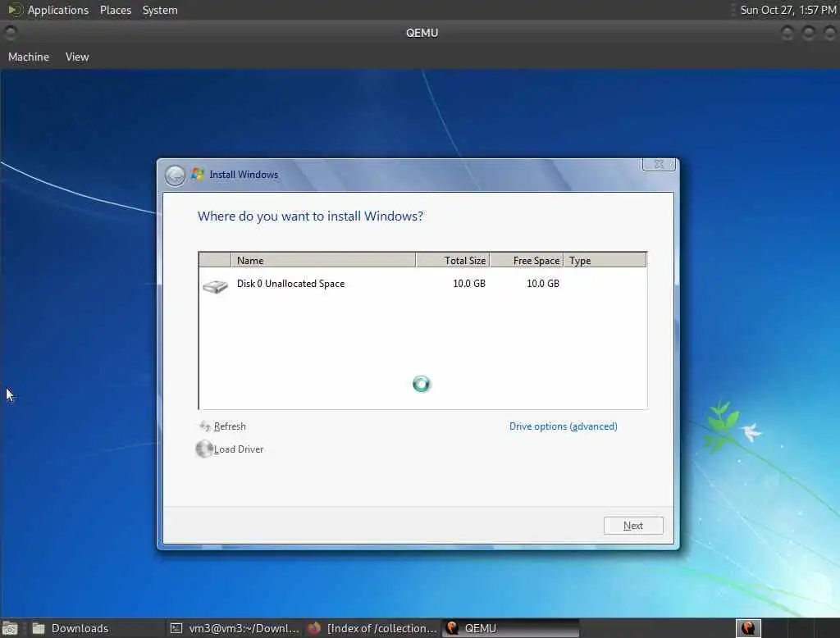Screen dimensions: 840x638
Task: Click the QEMU window menu button at title bar left
Action: point(10,33)
